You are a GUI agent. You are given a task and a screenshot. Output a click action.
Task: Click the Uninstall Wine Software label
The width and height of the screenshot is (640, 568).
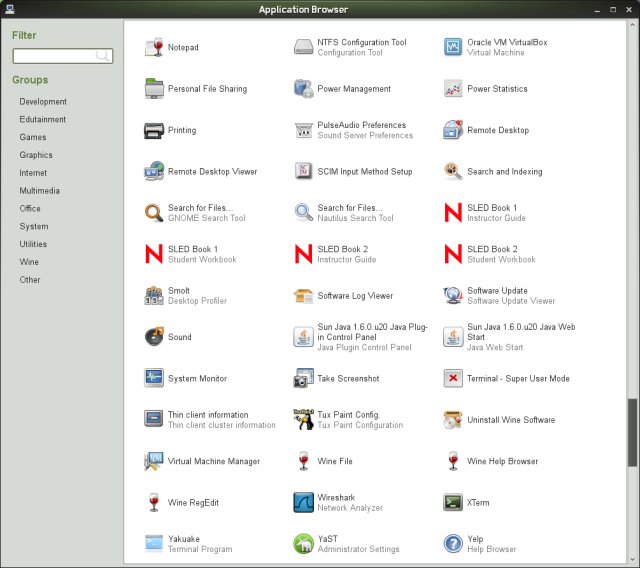pos(510,420)
